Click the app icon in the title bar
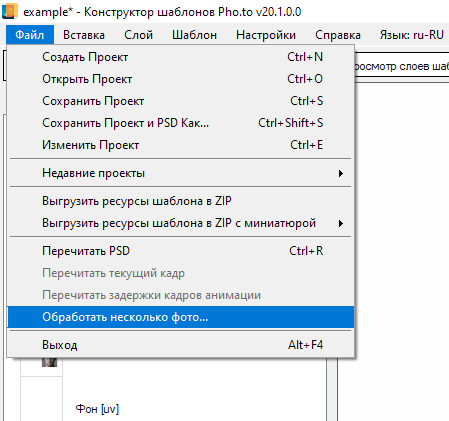Image resolution: width=449 pixels, height=421 pixels. coord(10,11)
